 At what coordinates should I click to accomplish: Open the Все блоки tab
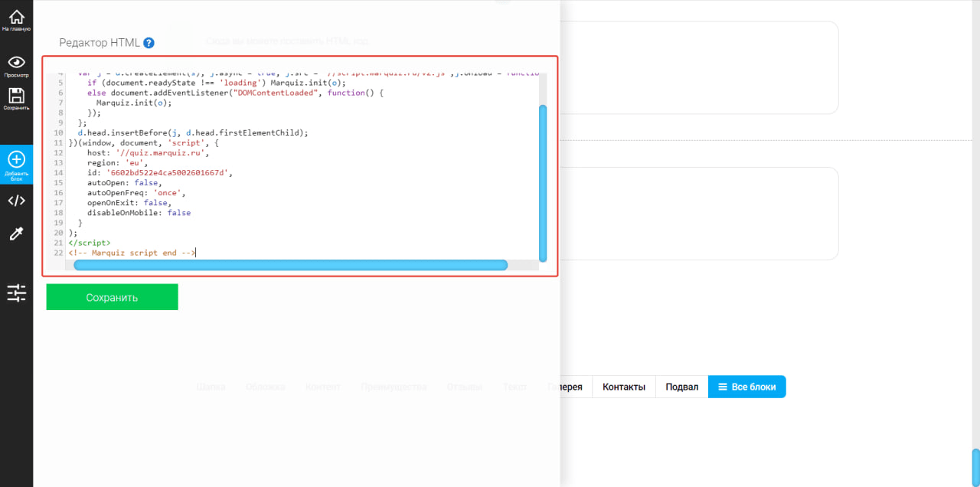tap(747, 387)
